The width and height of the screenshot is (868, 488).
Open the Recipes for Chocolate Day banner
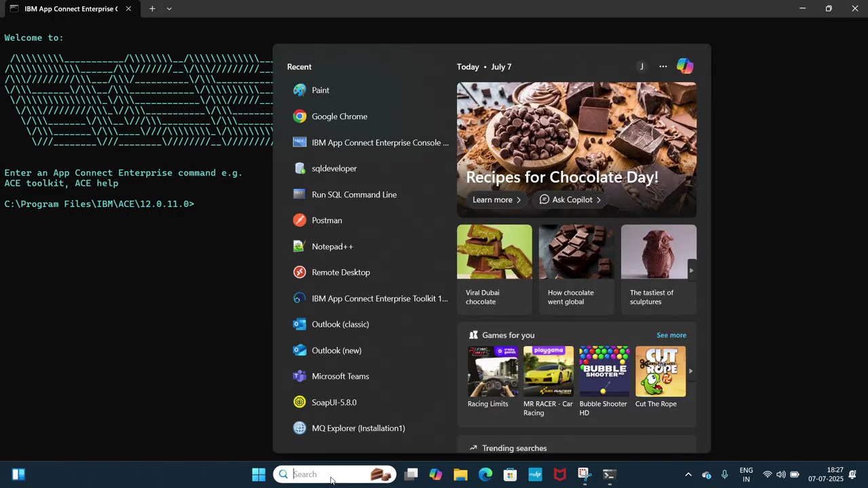[x=576, y=150]
